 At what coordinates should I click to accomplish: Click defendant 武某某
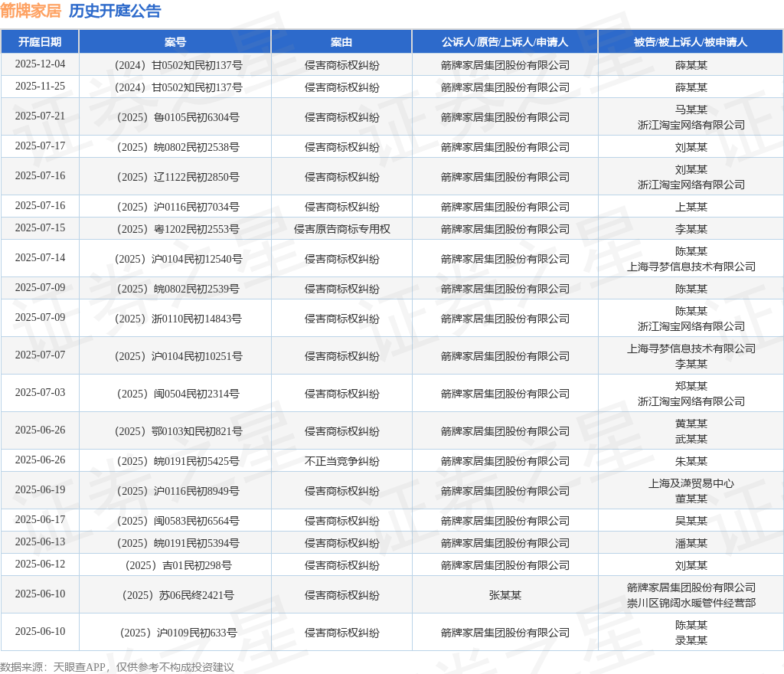691,439
